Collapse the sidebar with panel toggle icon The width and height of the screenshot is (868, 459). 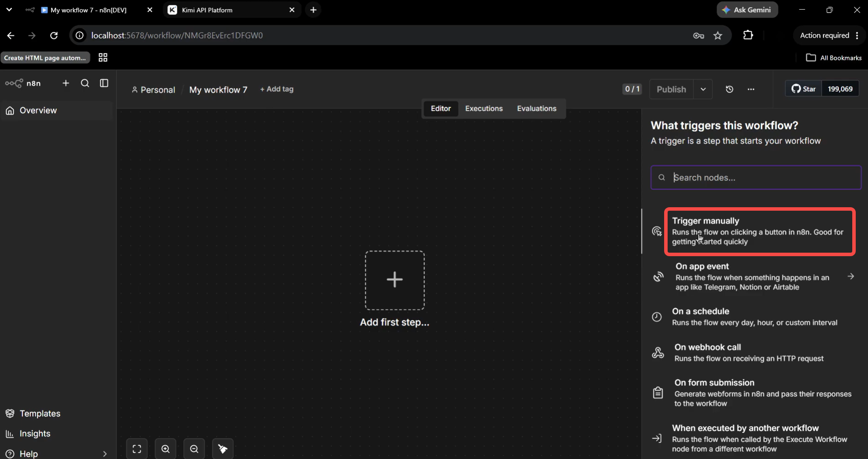click(x=104, y=83)
